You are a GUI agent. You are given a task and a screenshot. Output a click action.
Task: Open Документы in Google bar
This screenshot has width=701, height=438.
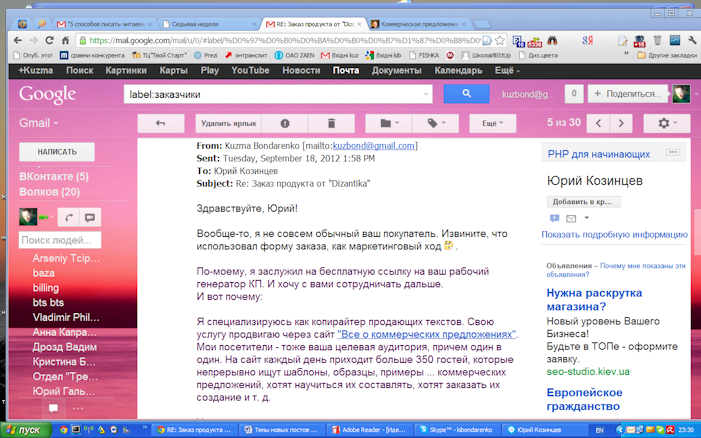pos(397,71)
